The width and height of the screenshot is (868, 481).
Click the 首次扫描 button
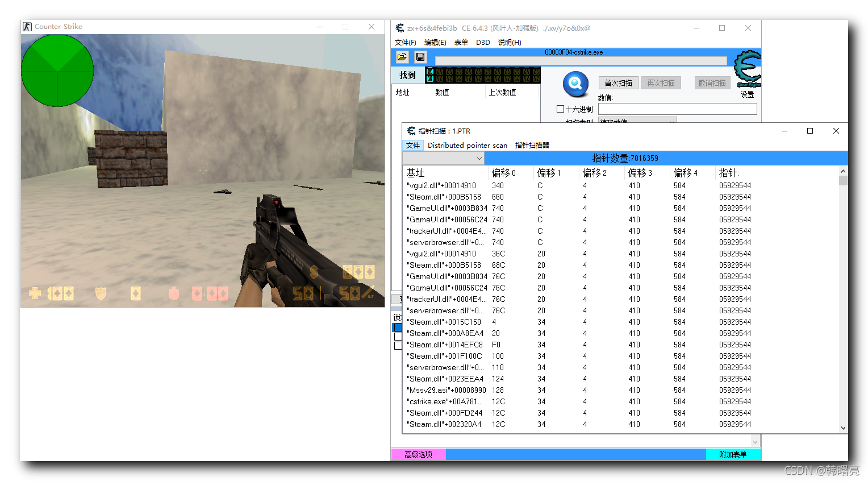point(618,83)
